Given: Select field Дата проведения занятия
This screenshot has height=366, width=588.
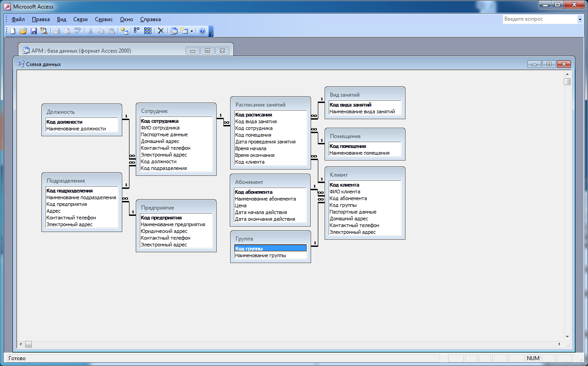Looking at the screenshot, I should [271, 142].
